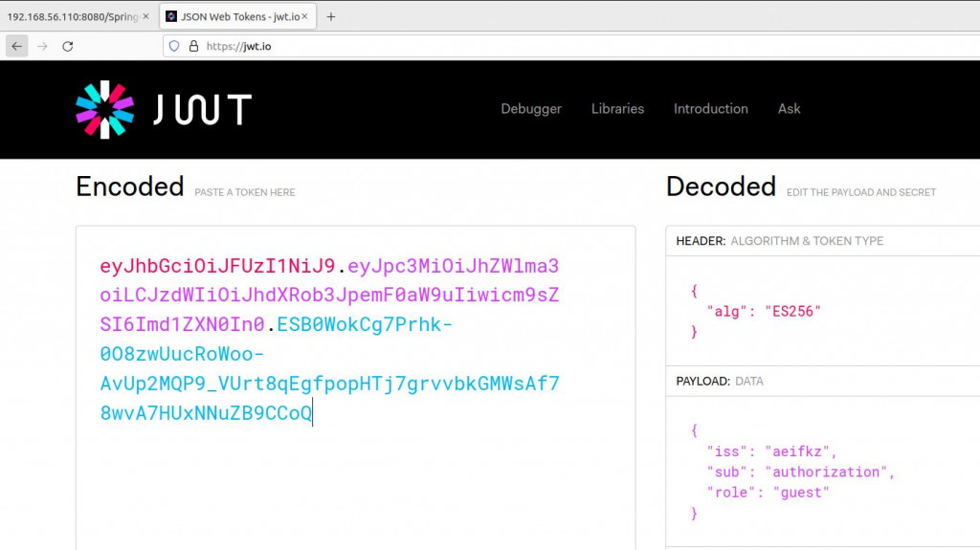Click the "role": "guest" payload line
The height and width of the screenshot is (550, 980).
768,493
